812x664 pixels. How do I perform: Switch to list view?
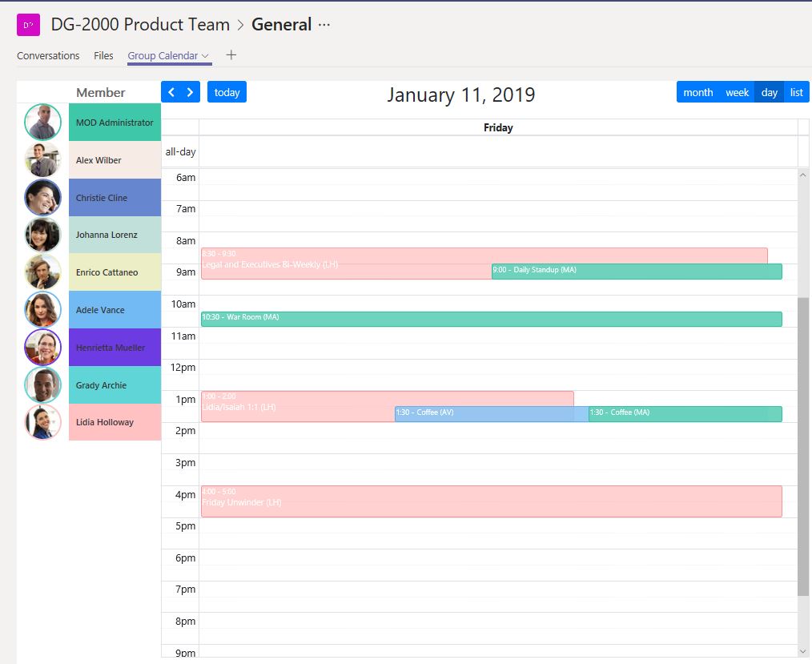click(x=796, y=91)
